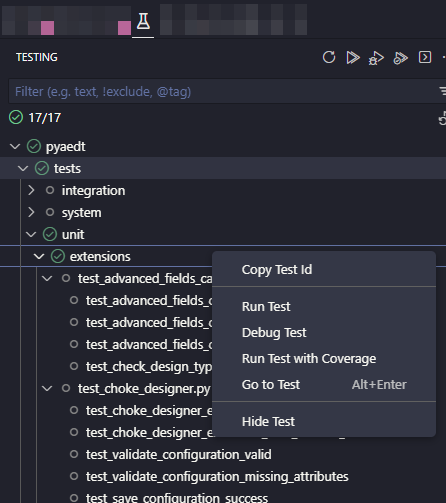
Task: Collapse the test_advanced_fields_ca file node
Action: point(47,278)
